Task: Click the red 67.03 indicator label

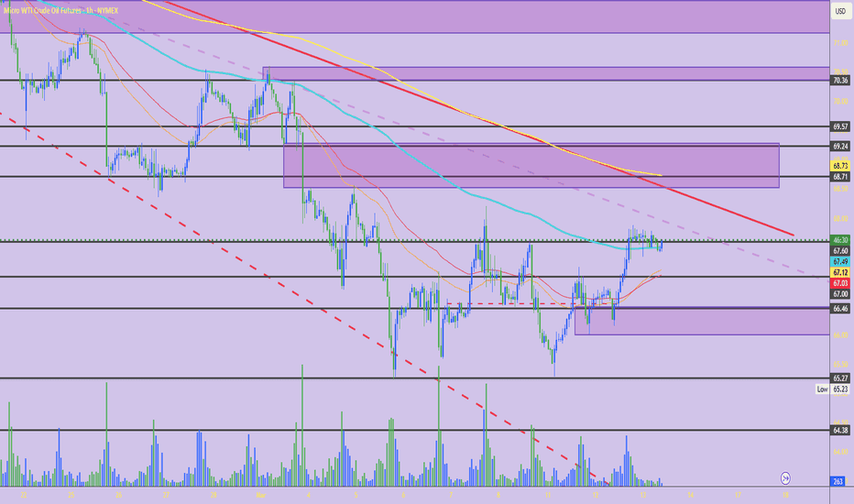Action: (840, 283)
